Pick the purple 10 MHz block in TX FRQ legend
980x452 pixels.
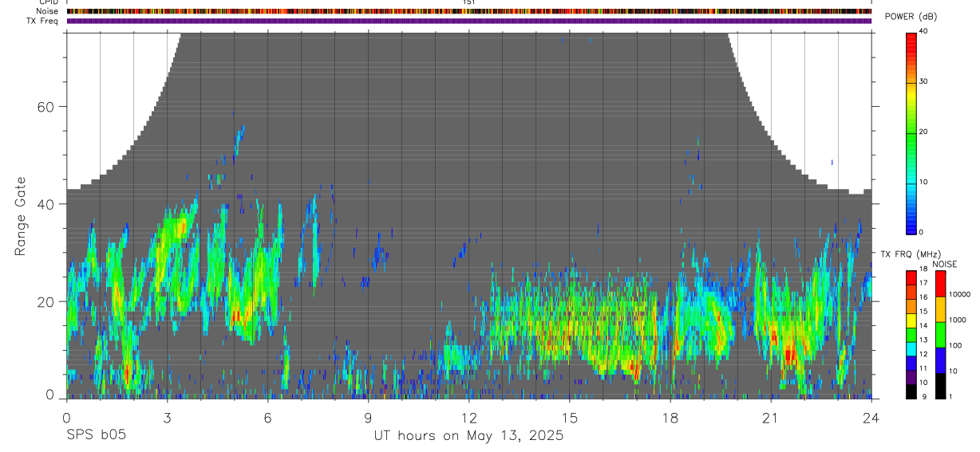click(x=911, y=377)
